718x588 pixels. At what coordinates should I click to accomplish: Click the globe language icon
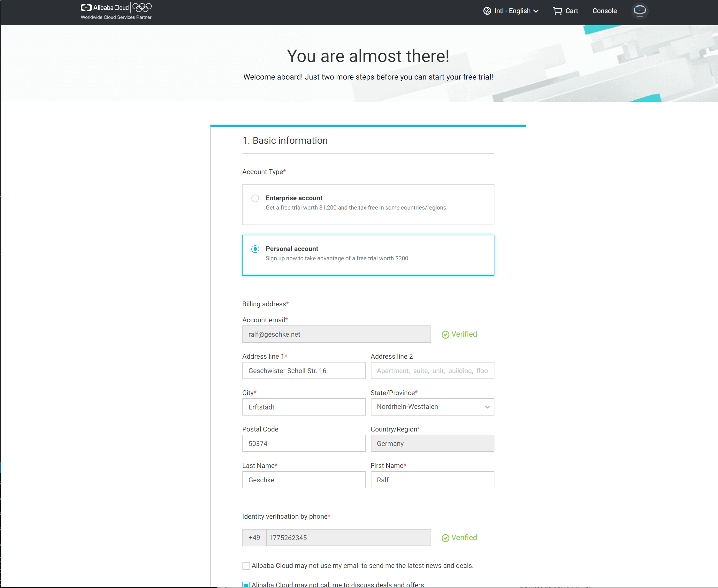487,11
